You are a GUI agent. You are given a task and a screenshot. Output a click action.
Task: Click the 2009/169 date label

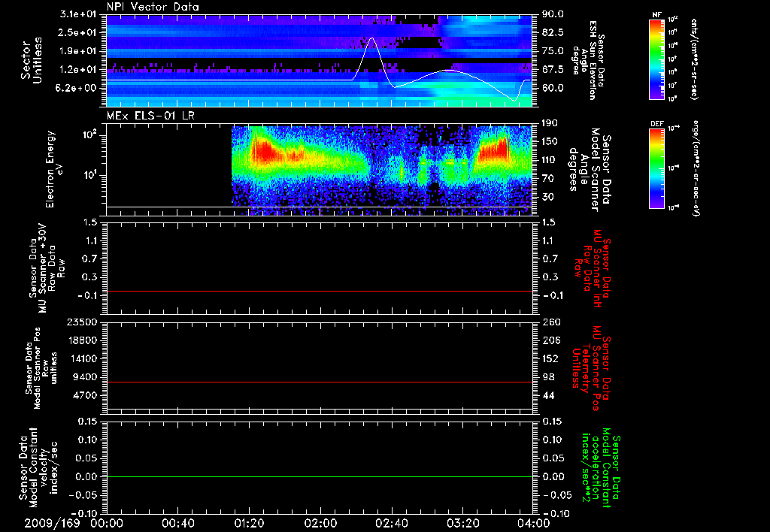[x=52, y=523]
